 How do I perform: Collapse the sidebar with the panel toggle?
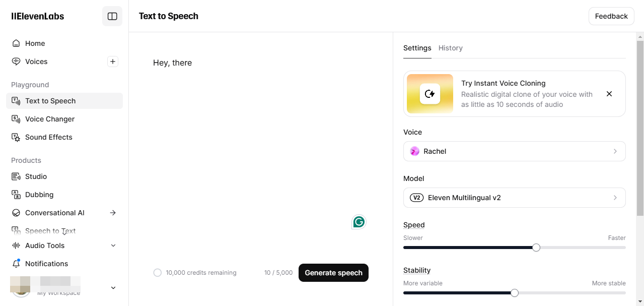tap(112, 16)
